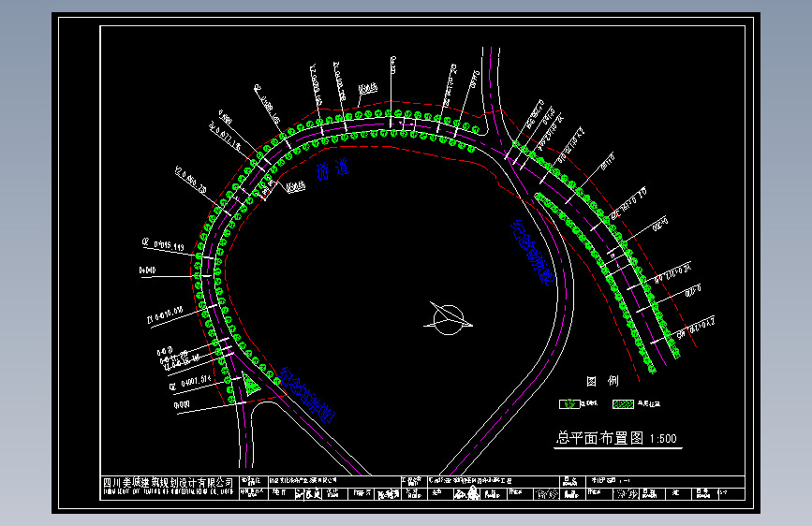The image size is (812, 526).
Task: Click the tree symbol box in the legend
Action: tap(569, 403)
